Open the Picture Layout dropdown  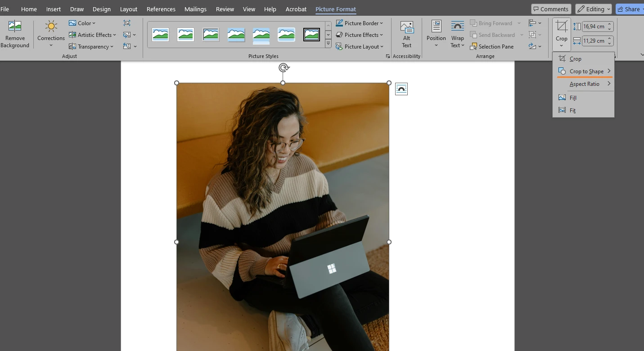(359, 46)
